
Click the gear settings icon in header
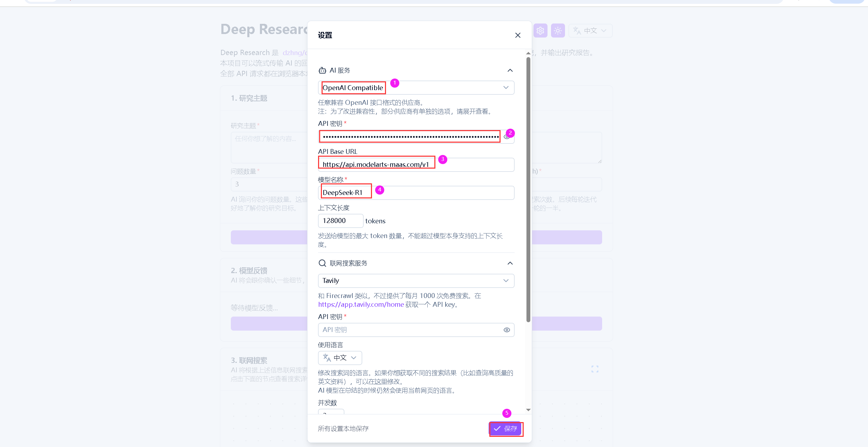coord(540,31)
